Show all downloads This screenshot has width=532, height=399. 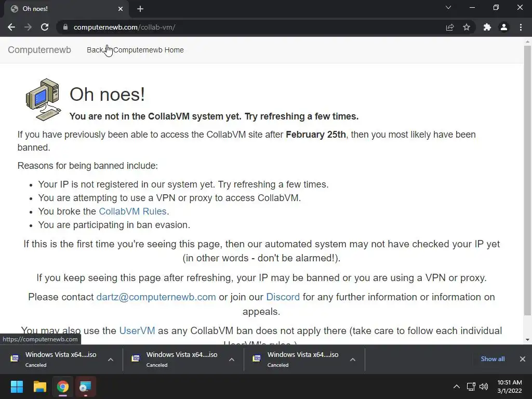pyautogui.click(x=493, y=359)
